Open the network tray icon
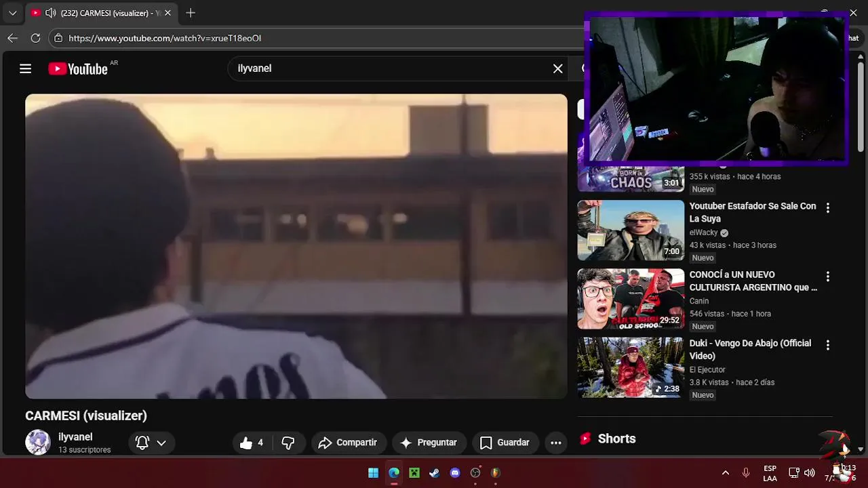Screen dimensions: 868x488 793,473
